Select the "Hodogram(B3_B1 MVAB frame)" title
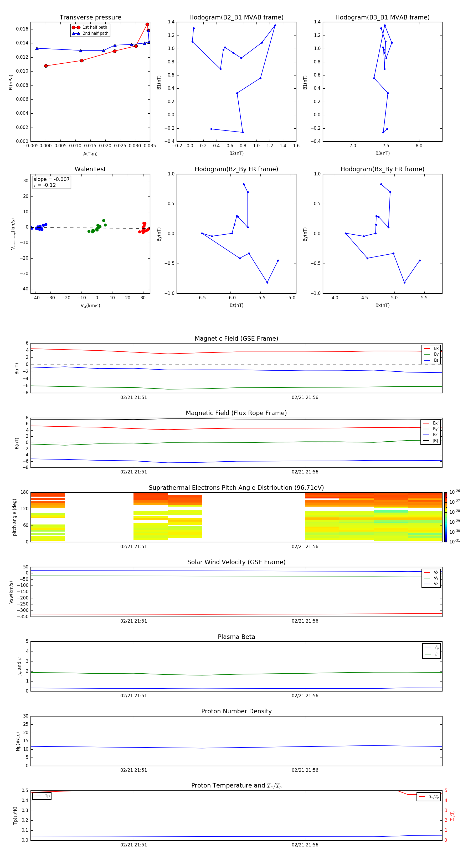The height and width of the screenshot is (868, 473). click(x=382, y=18)
